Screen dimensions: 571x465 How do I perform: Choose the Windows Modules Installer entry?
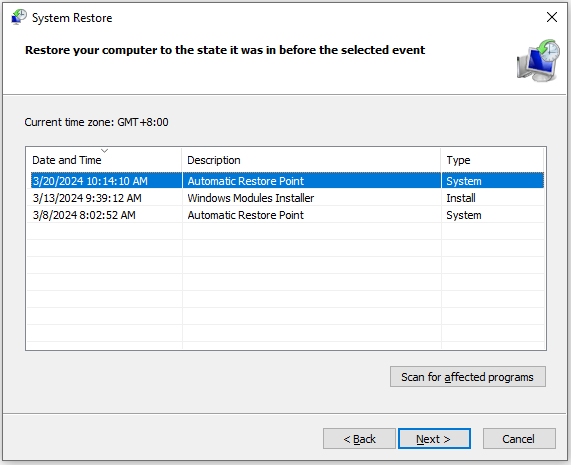point(251,198)
